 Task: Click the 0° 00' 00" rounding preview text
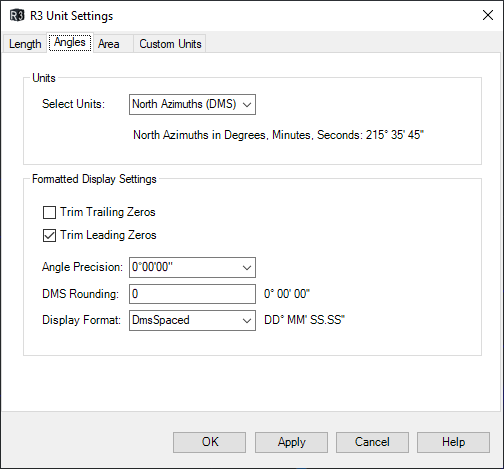(x=287, y=294)
